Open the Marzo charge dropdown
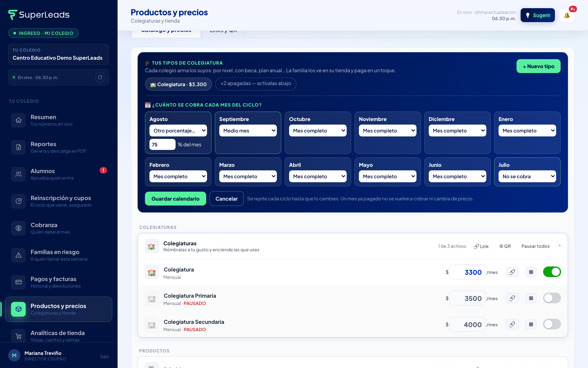This screenshot has height=368, width=588. click(248, 176)
